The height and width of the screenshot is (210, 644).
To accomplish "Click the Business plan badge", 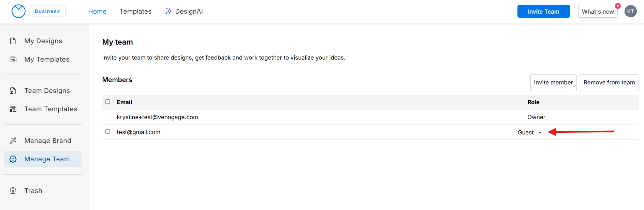I will pyautogui.click(x=47, y=11).
